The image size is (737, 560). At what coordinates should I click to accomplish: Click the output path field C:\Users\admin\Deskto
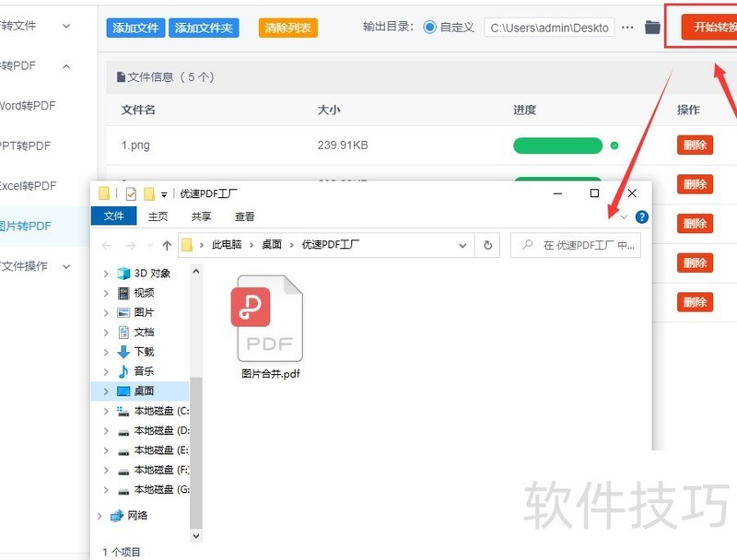[x=549, y=28]
